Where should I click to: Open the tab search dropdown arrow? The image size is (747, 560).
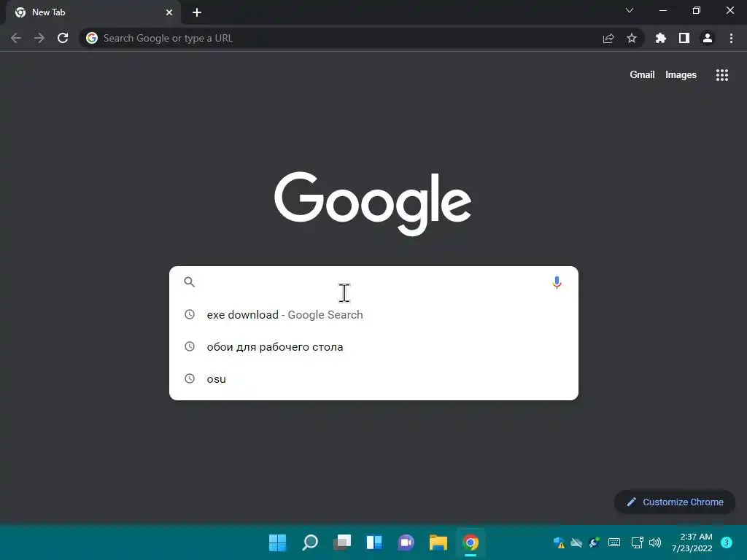[630, 10]
